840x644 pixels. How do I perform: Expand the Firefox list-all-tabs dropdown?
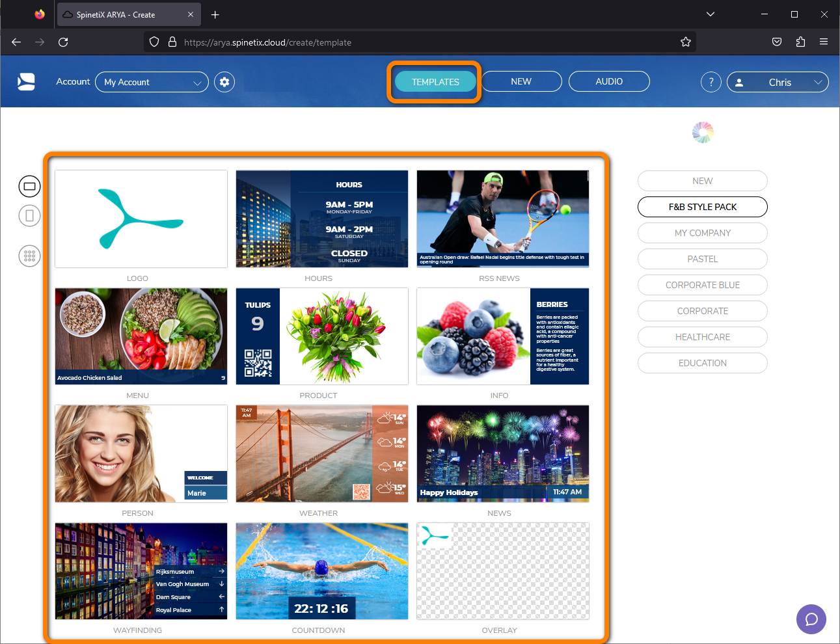pyautogui.click(x=710, y=14)
